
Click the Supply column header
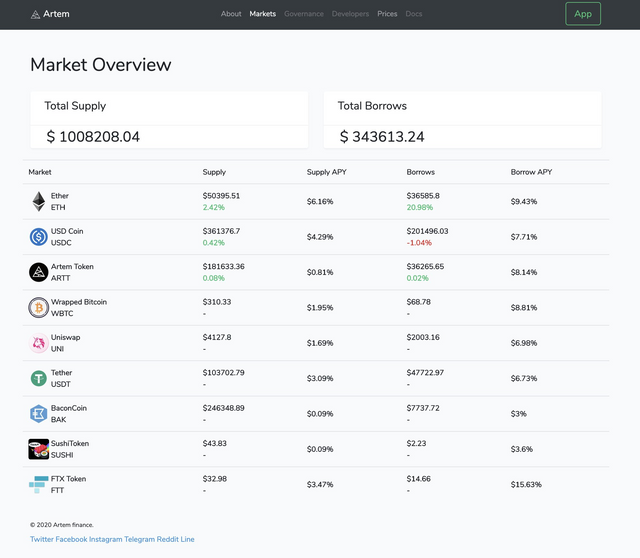214,172
